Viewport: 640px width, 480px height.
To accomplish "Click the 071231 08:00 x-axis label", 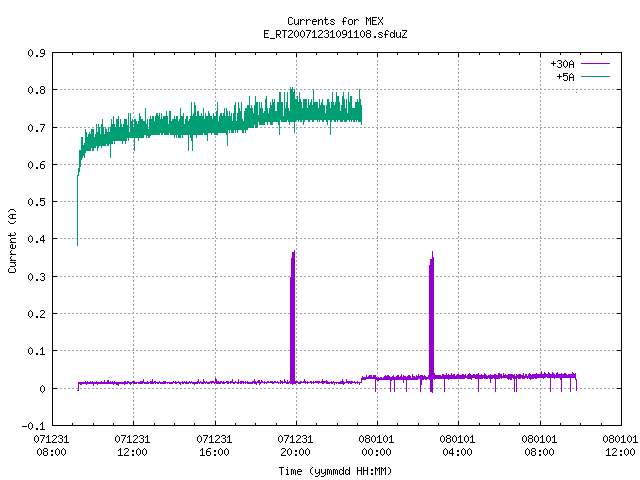I will [x=51, y=446].
